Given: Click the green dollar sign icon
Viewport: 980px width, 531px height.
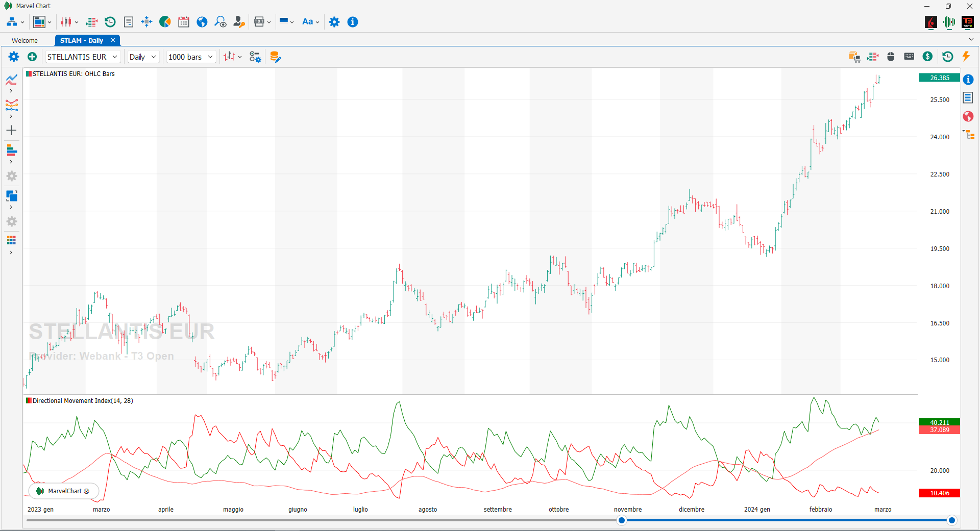Looking at the screenshot, I should (x=928, y=57).
